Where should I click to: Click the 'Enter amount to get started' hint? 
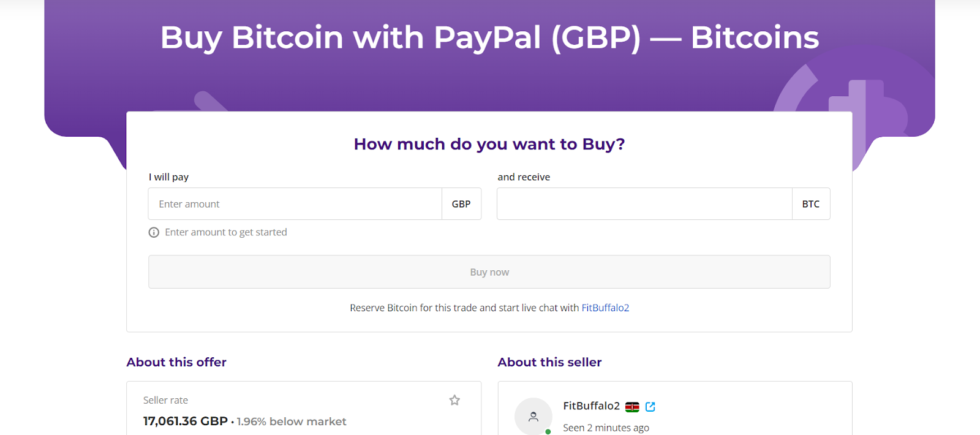(x=226, y=232)
